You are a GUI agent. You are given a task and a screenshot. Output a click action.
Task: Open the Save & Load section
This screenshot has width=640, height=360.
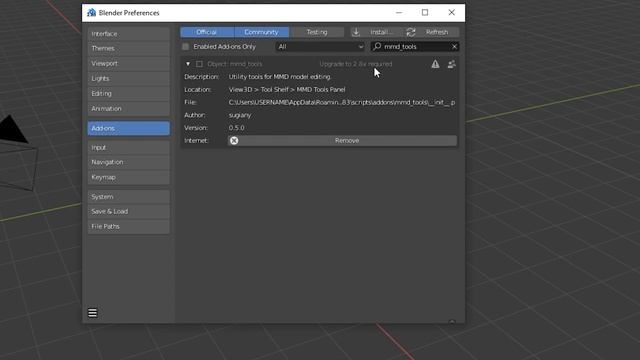(x=129, y=211)
